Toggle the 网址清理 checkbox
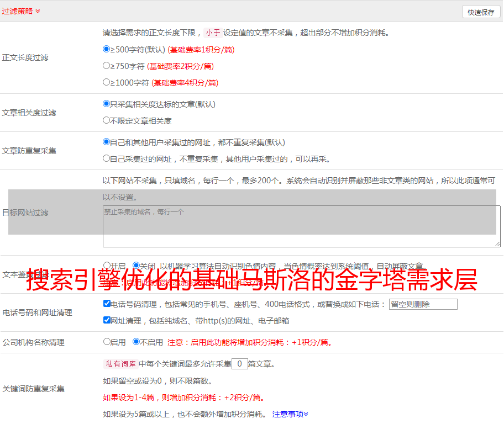 pyautogui.click(x=107, y=320)
